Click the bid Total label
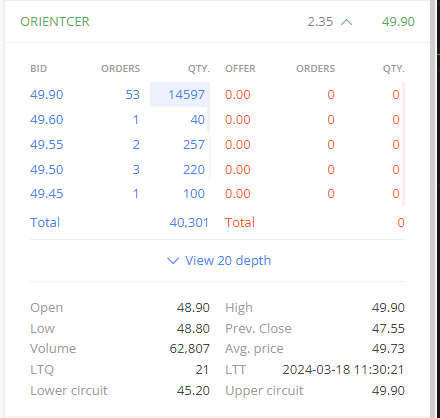Screen dimensions: 440x418 click(45, 222)
